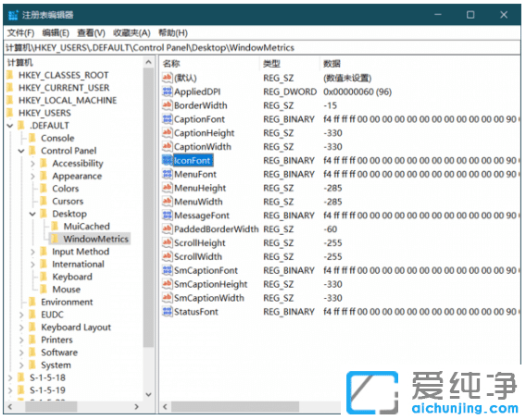Select the SmCaptionWidth string value icon
This screenshot has width=526, height=420.
[x=167, y=298]
